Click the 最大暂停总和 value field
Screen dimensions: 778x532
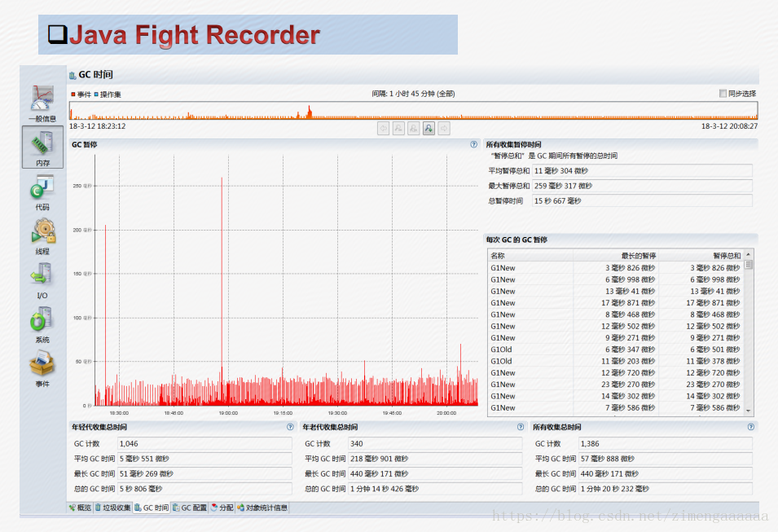(x=642, y=186)
